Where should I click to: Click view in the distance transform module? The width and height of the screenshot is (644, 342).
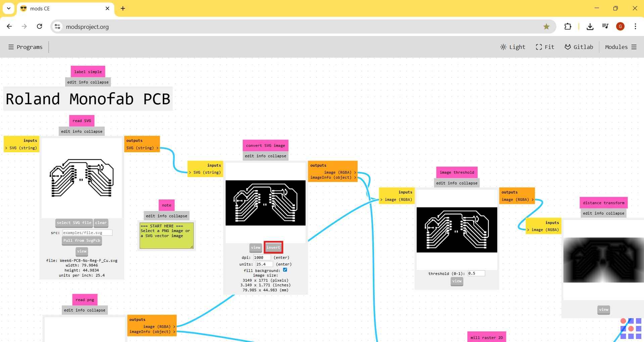coord(604,310)
